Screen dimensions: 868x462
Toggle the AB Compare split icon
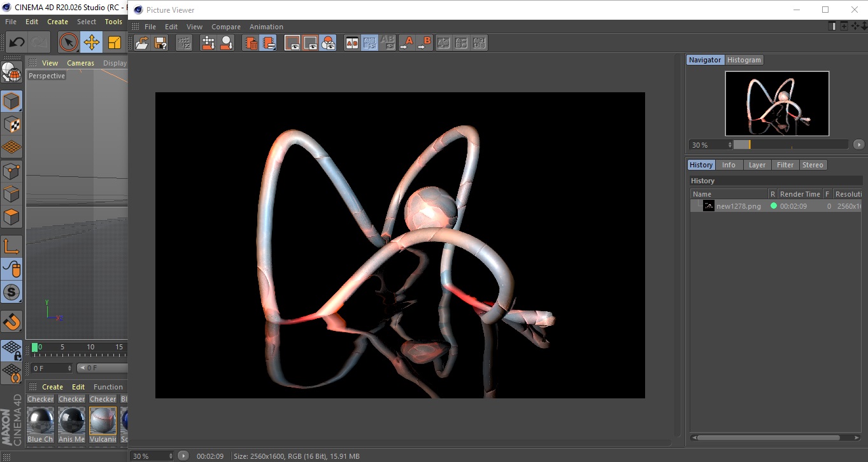point(352,43)
